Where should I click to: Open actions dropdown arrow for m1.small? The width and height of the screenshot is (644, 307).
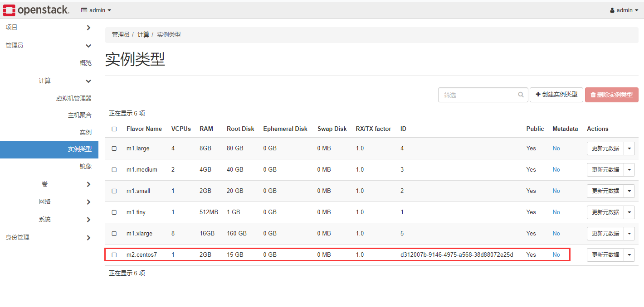coord(629,191)
